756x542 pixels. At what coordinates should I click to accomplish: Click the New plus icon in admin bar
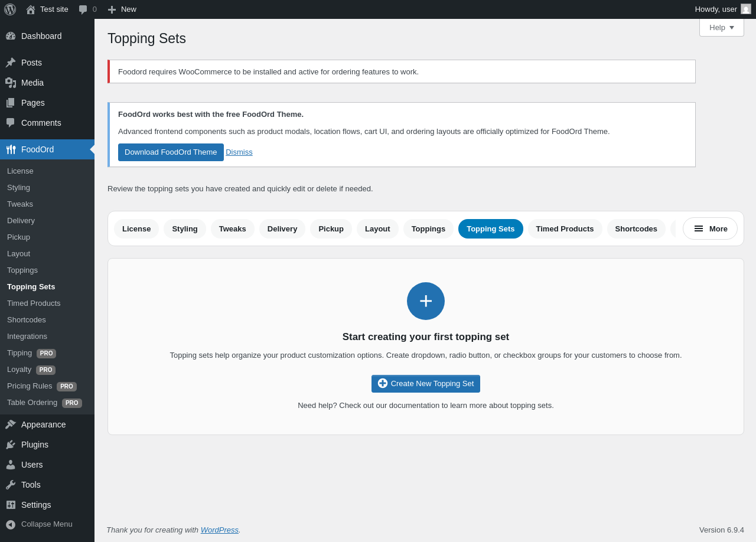click(112, 9)
